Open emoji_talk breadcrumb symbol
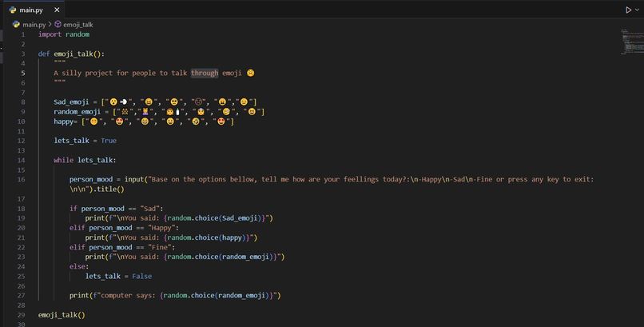This screenshot has height=327, width=644. (78, 25)
